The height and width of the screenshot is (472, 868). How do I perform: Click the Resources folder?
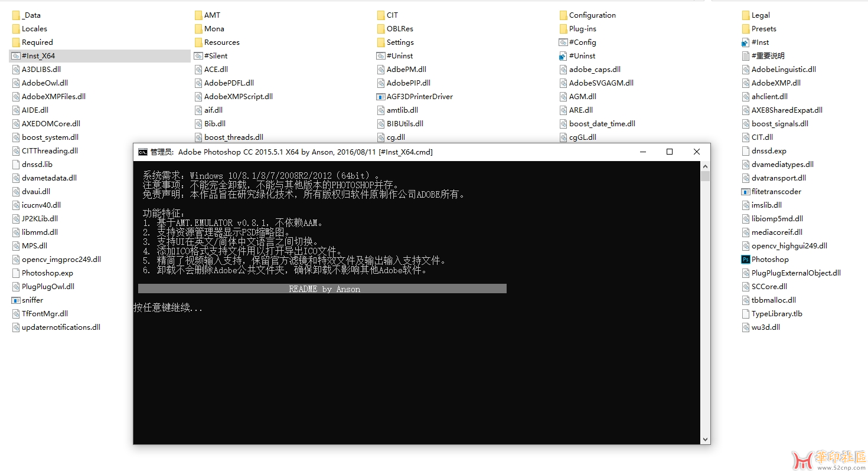tap(217, 42)
